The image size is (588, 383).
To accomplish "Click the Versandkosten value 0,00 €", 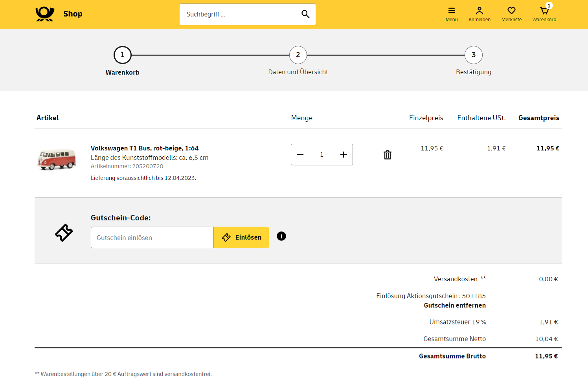I will 548,279.
